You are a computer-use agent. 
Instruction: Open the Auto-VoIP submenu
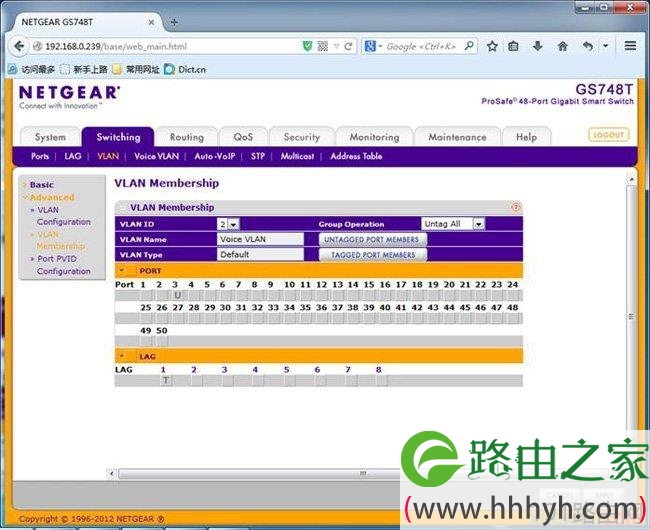(214, 156)
